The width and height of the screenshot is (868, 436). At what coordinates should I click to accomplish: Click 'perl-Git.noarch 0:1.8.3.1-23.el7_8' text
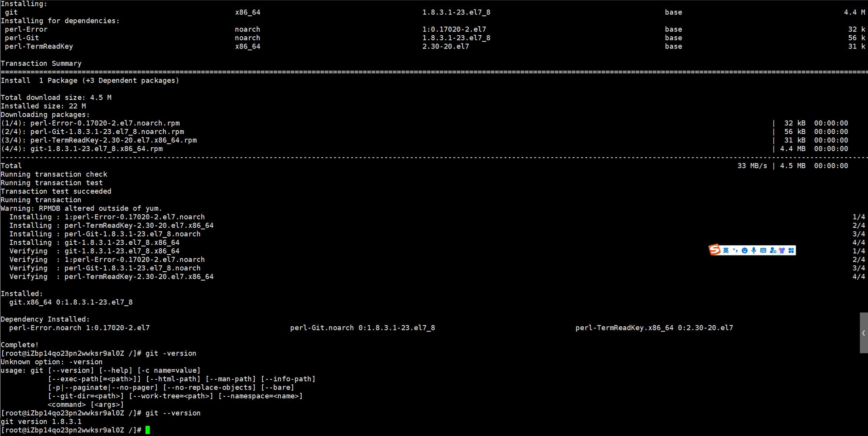362,328
